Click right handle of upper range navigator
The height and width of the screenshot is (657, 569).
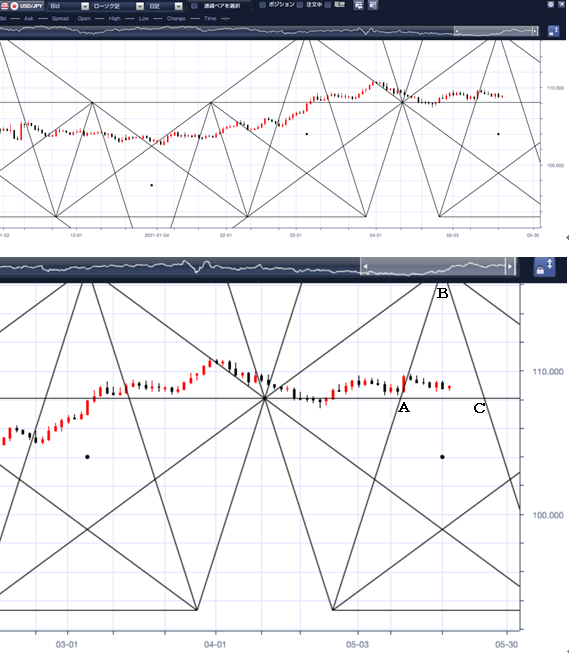(x=535, y=31)
